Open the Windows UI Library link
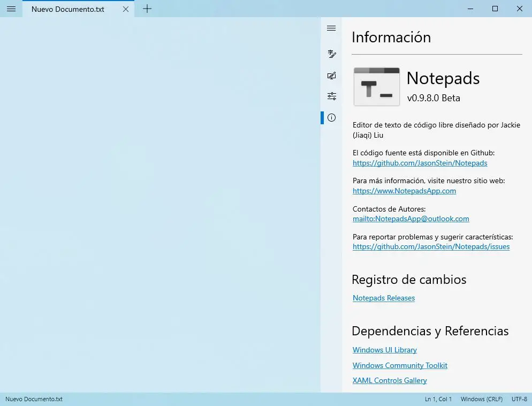Image resolution: width=532 pixels, height=406 pixels. click(384, 350)
